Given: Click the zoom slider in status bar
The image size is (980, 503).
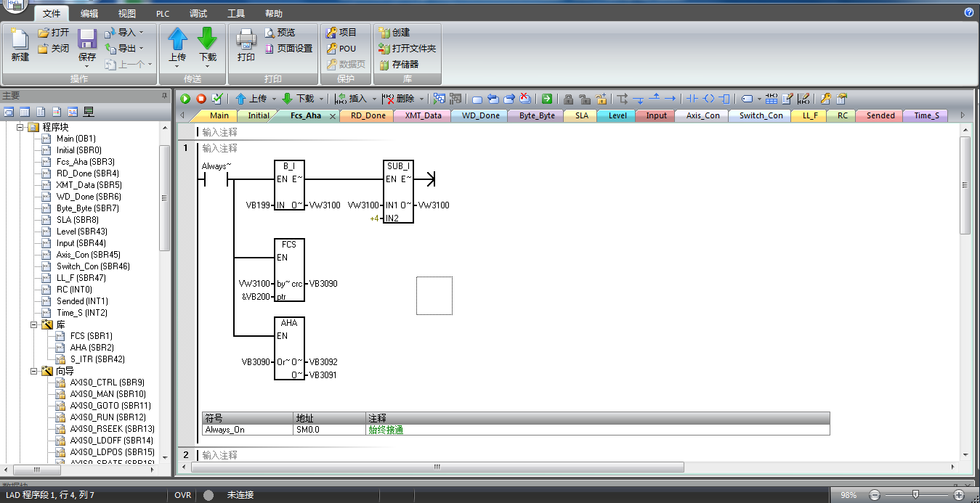Looking at the screenshot, I should coord(915,494).
